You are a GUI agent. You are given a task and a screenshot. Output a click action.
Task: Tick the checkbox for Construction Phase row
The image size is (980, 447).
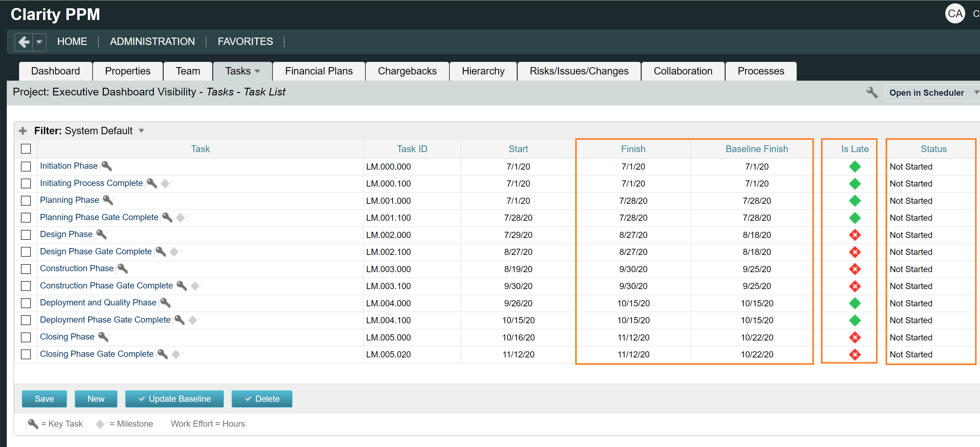point(26,269)
